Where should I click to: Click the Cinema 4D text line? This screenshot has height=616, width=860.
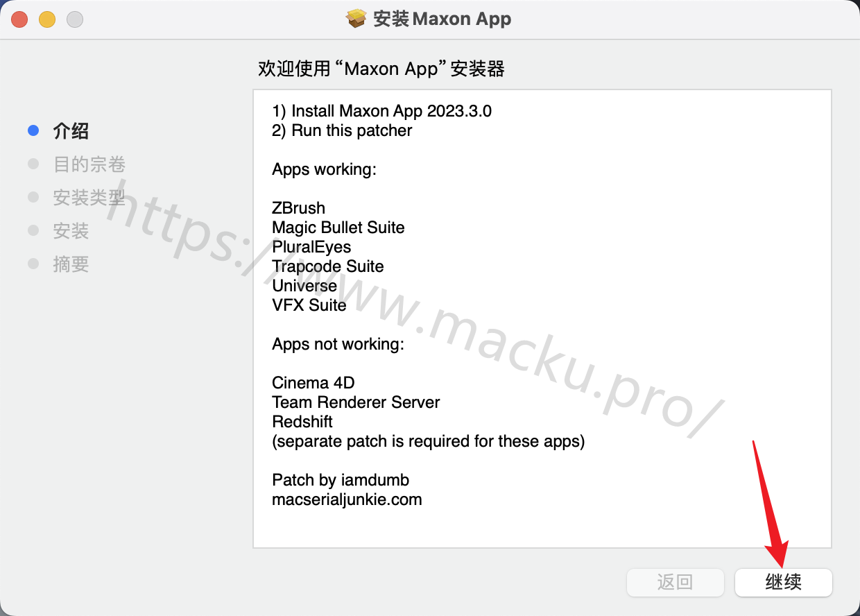tap(313, 383)
